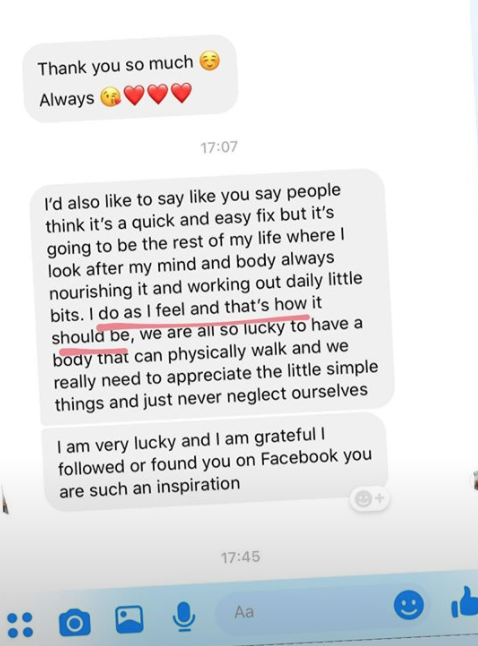Click the first red heart emoji
This screenshot has width=478, height=646.
(134, 95)
